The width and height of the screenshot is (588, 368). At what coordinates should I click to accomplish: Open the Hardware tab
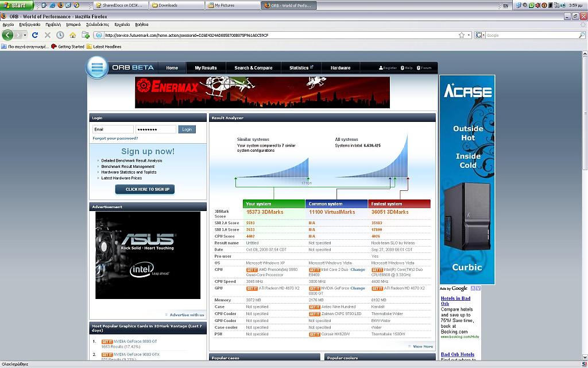341,68
